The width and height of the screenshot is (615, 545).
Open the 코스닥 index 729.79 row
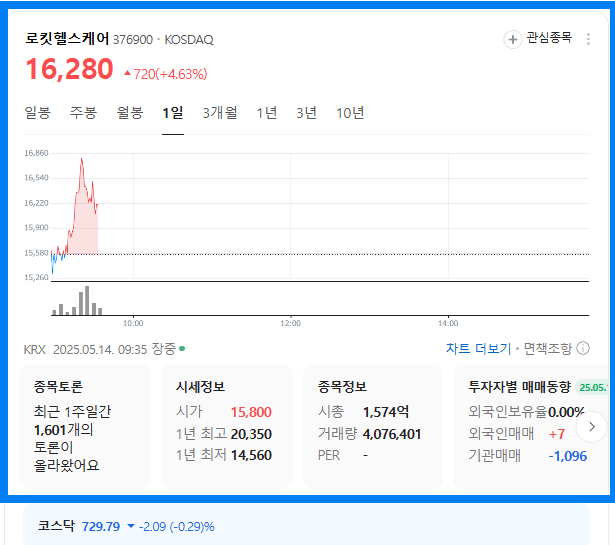tap(306, 525)
